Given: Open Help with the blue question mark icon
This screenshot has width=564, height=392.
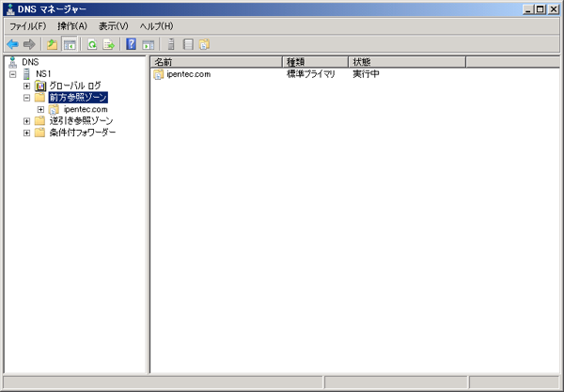Looking at the screenshot, I should click(132, 44).
